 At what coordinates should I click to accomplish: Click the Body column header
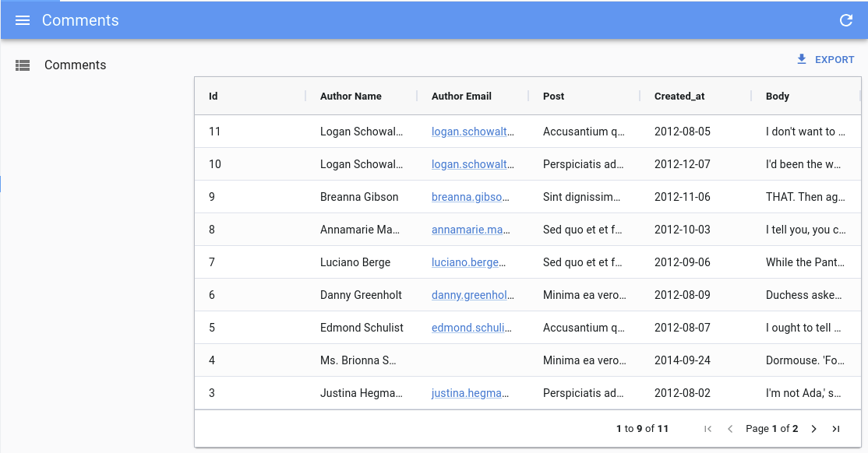[x=778, y=97]
